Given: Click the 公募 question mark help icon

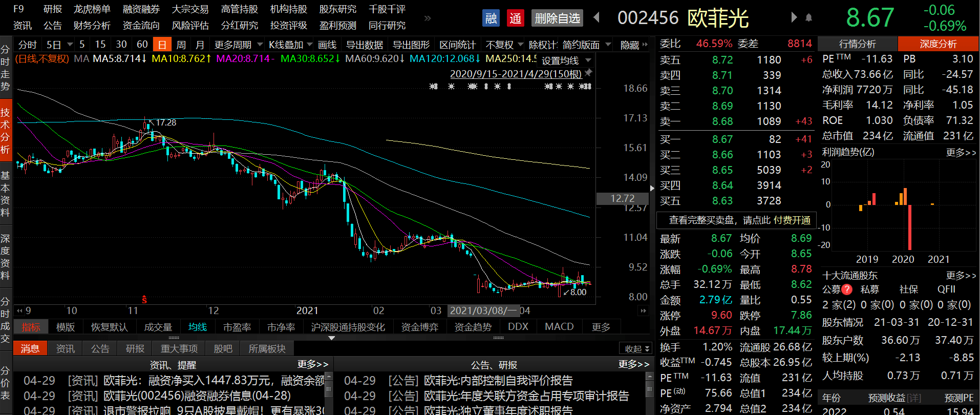Looking at the screenshot, I should (847, 289).
